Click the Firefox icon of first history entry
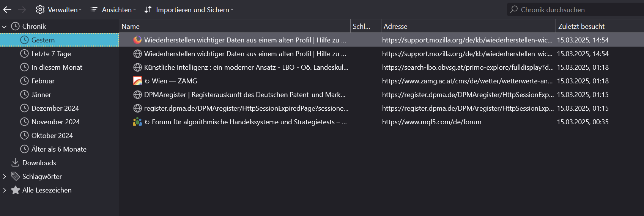 pyautogui.click(x=137, y=40)
